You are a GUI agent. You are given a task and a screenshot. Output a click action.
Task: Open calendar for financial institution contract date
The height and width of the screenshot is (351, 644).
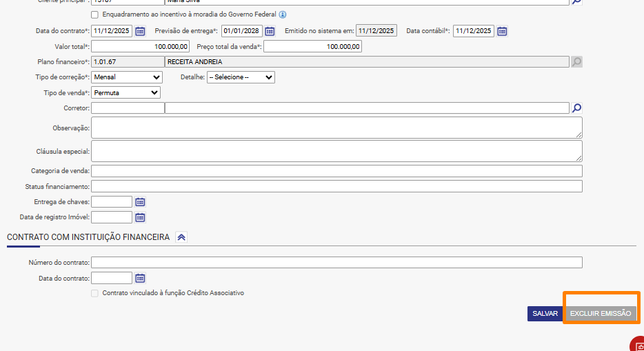click(x=140, y=279)
